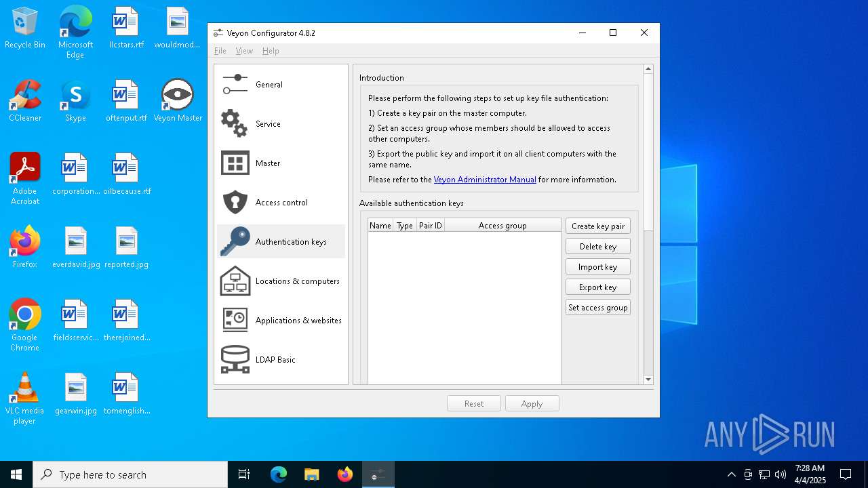Image resolution: width=868 pixels, height=488 pixels.
Task: Sort keys by Name column header
Action: (x=380, y=225)
